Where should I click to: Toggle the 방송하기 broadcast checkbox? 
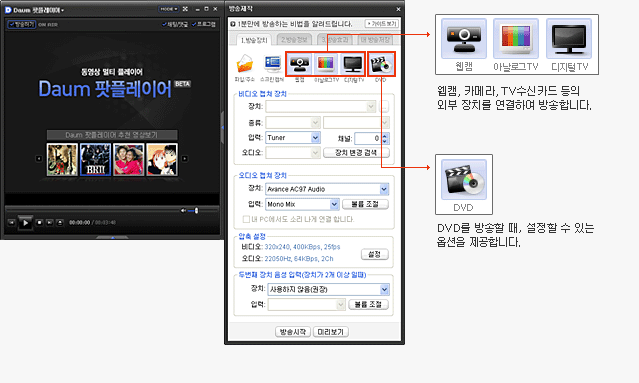coord(22,24)
